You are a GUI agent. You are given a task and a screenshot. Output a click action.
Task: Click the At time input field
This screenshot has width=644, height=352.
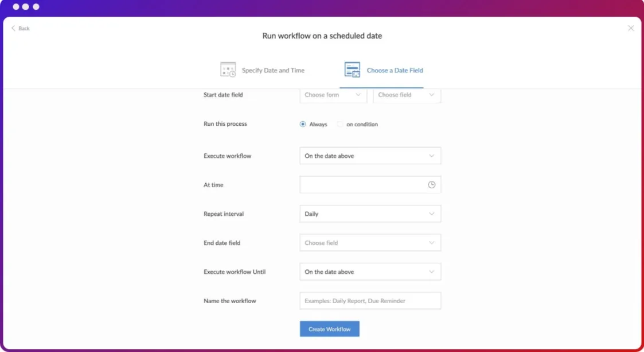coord(370,185)
